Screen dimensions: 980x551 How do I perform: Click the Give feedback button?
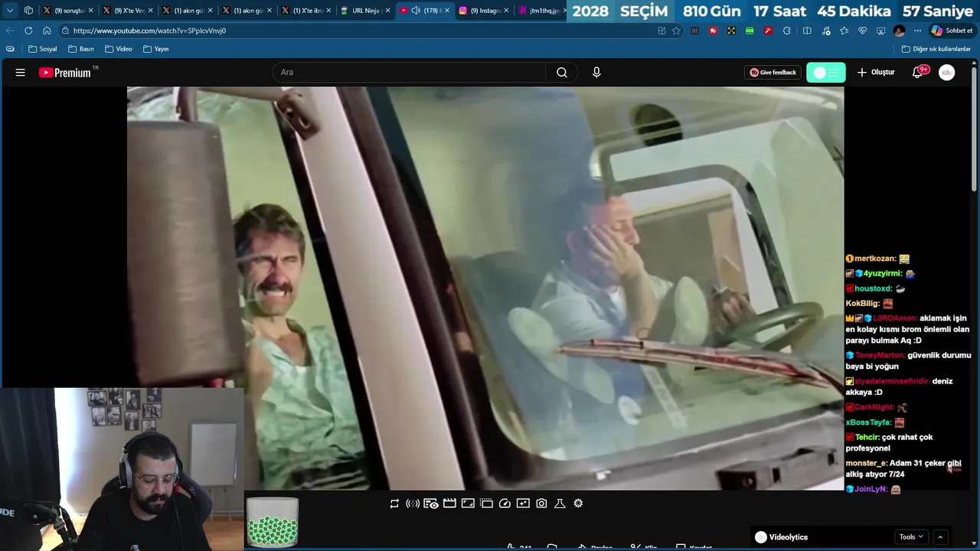pos(773,73)
